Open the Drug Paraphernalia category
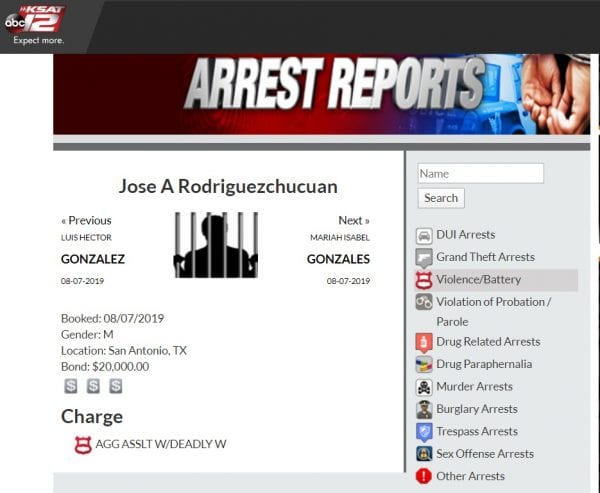This screenshot has width=600, height=493. [x=484, y=364]
